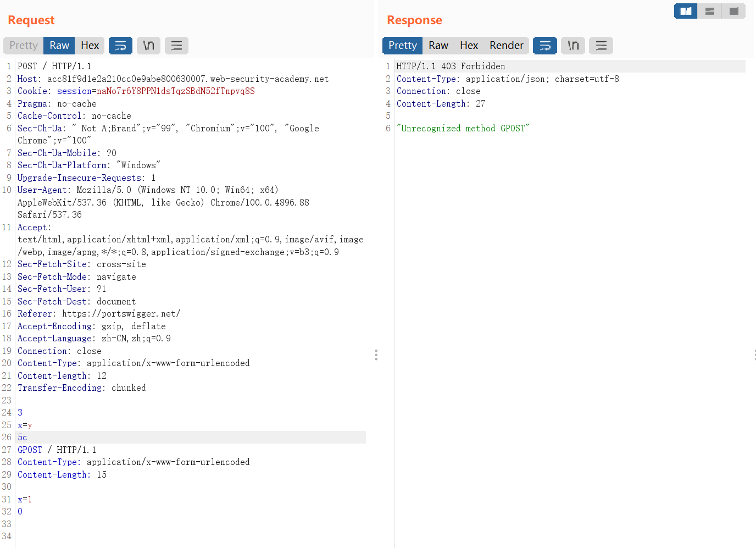This screenshot has height=548, width=756.
Task: Select the Raw tab in Response panel
Action: pos(438,46)
